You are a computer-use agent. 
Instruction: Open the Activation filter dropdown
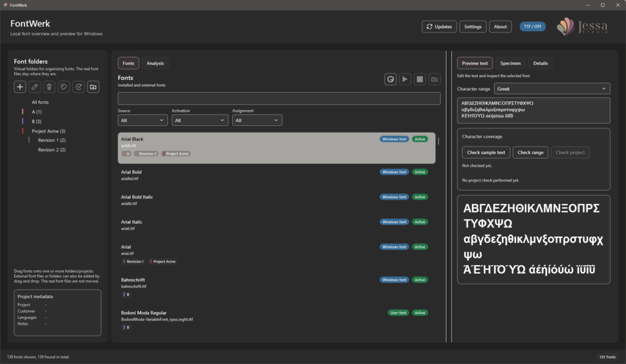(200, 120)
